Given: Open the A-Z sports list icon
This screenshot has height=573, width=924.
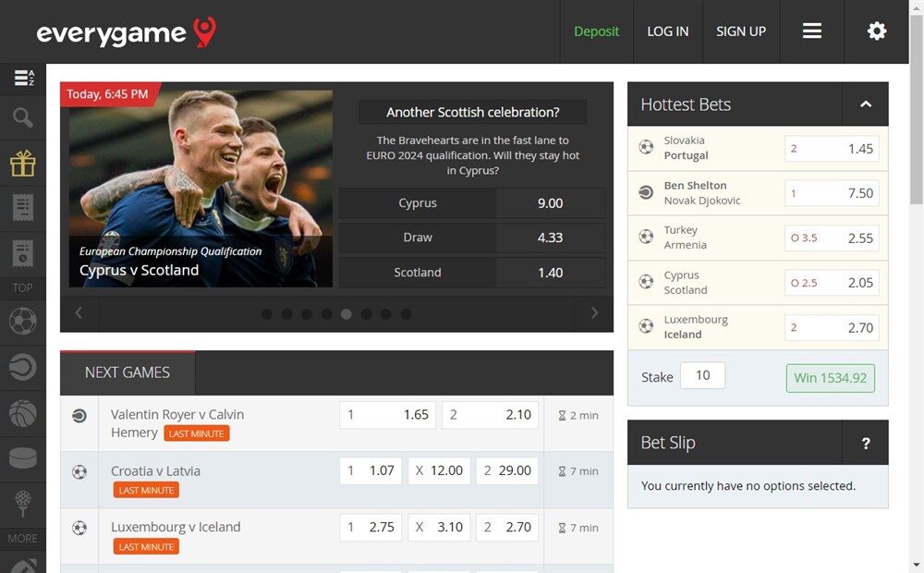Looking at the screenshot, I should [23, 78].
